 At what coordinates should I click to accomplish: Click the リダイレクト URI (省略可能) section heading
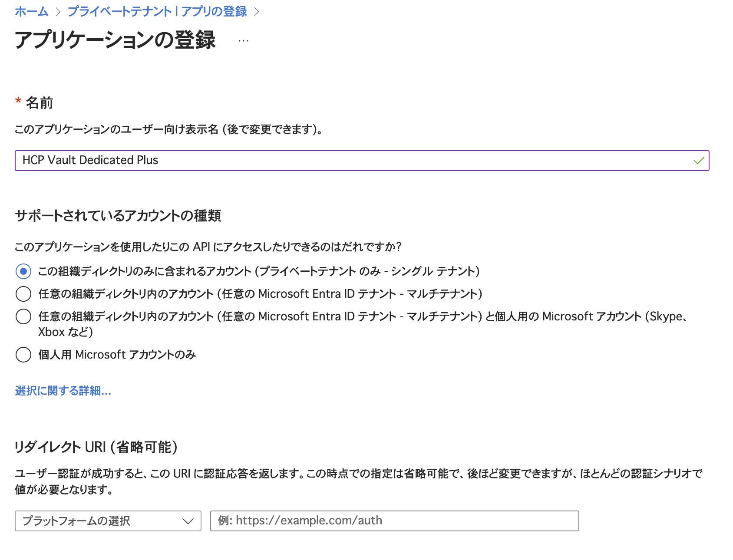pyautogui.click(x=96, y=447)
